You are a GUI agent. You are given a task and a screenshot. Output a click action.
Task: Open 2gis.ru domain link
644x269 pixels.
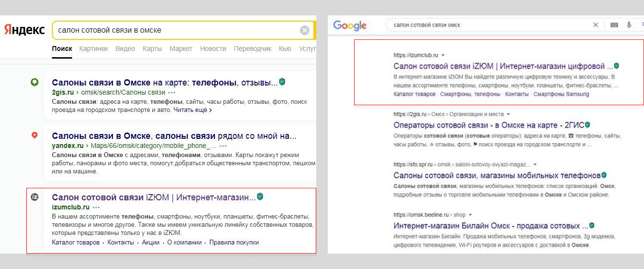point(63,92)
